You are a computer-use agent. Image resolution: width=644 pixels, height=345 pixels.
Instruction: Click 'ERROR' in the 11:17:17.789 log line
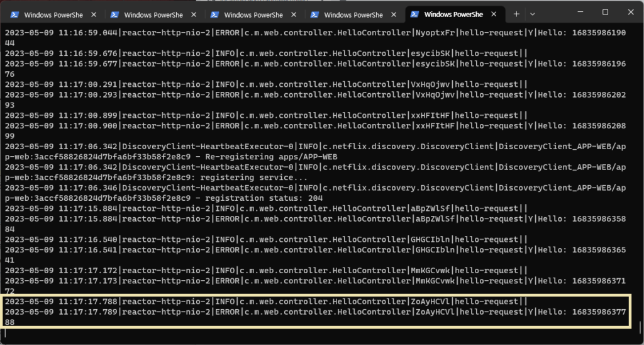227,312
